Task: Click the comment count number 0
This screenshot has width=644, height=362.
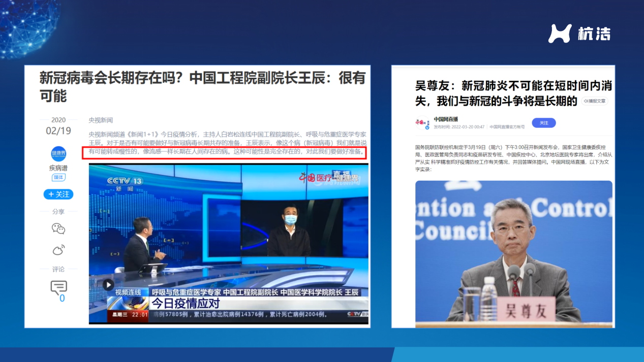Action: 62,299
